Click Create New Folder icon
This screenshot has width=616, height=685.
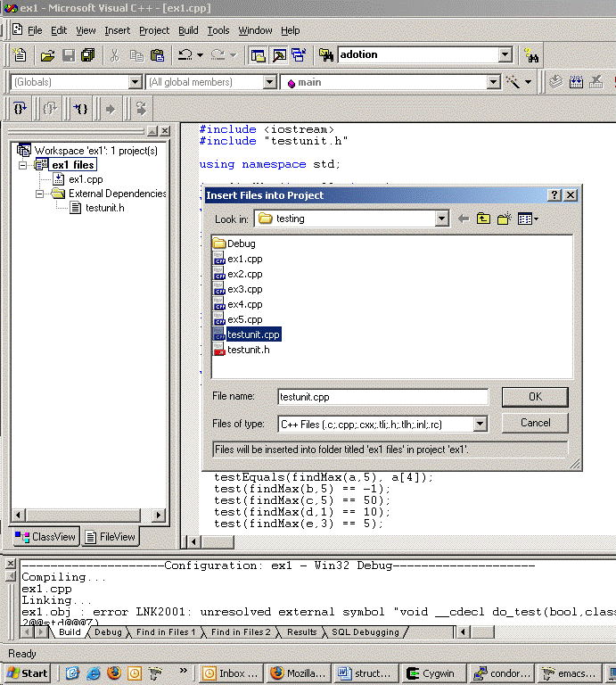pos(505,219)
